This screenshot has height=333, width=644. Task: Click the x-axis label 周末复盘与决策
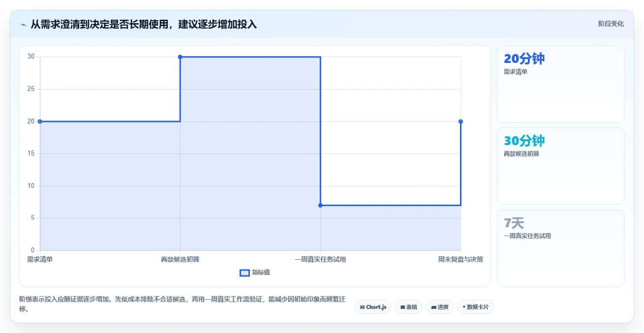click(460, 259)
